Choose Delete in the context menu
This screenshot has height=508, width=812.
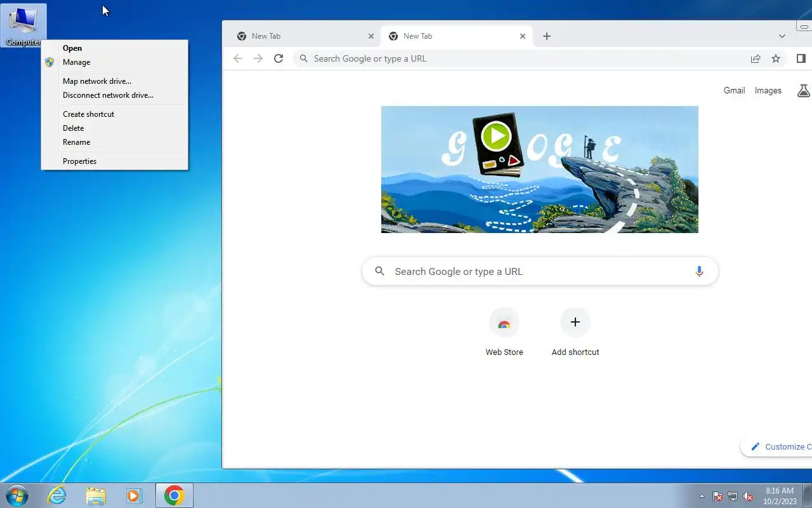click(x=114, y=128)
